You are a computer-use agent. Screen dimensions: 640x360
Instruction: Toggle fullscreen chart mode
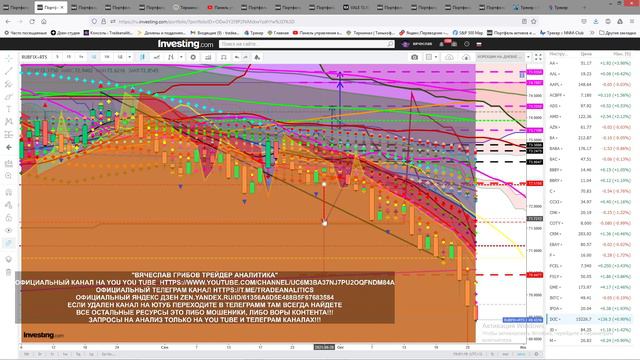538,57
